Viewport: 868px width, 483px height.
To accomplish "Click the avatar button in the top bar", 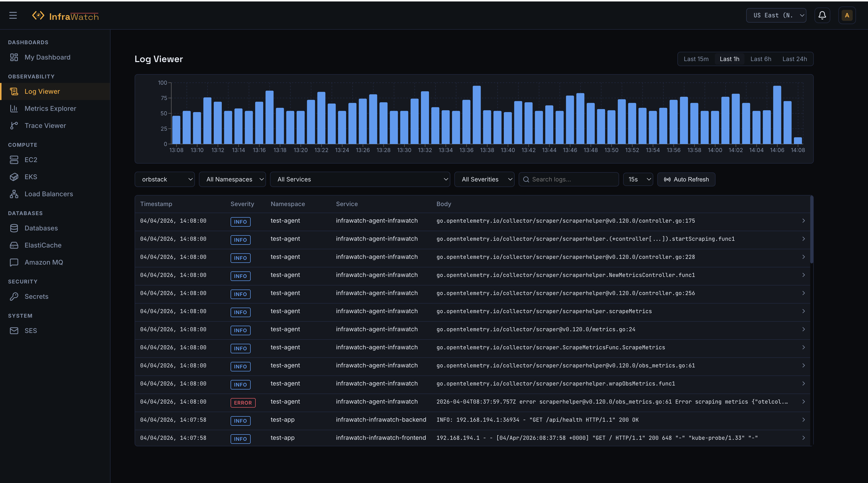I will point(847,15).
